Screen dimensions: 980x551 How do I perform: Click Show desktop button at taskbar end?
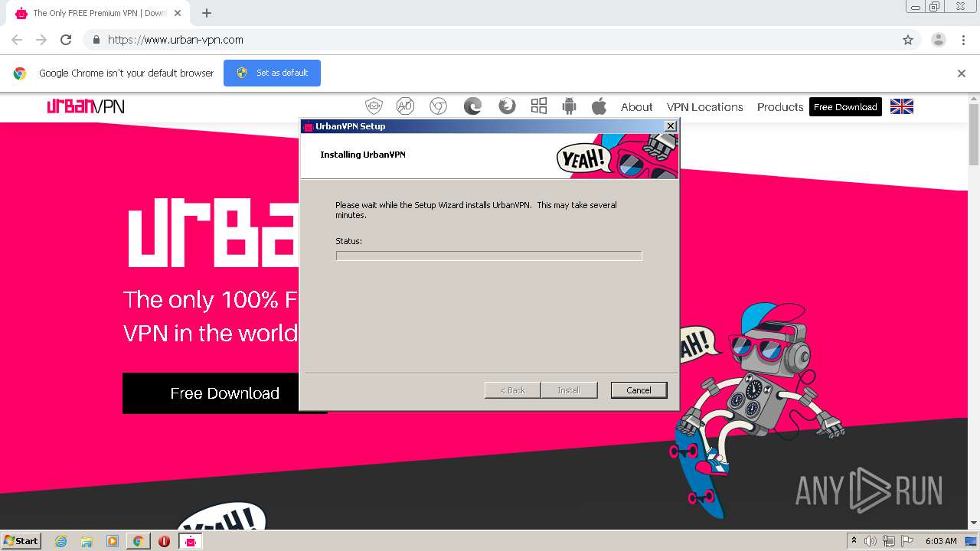coord(972,541)
